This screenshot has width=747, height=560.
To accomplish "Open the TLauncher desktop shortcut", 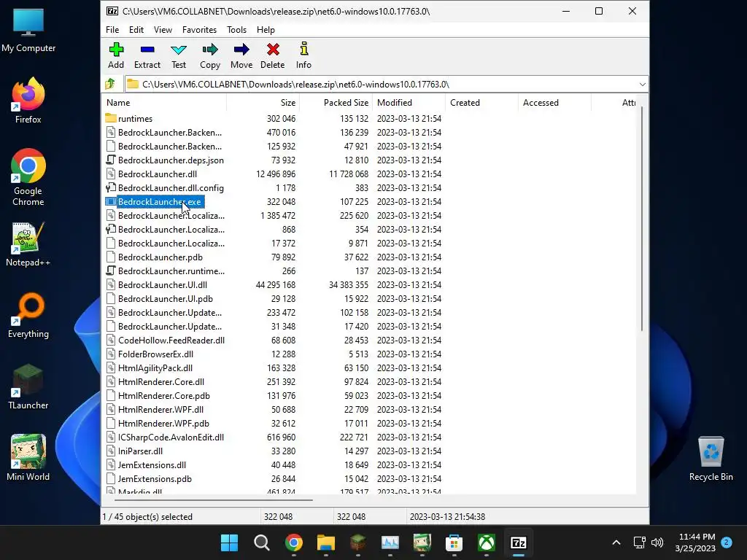I will (x=28, y=386).
